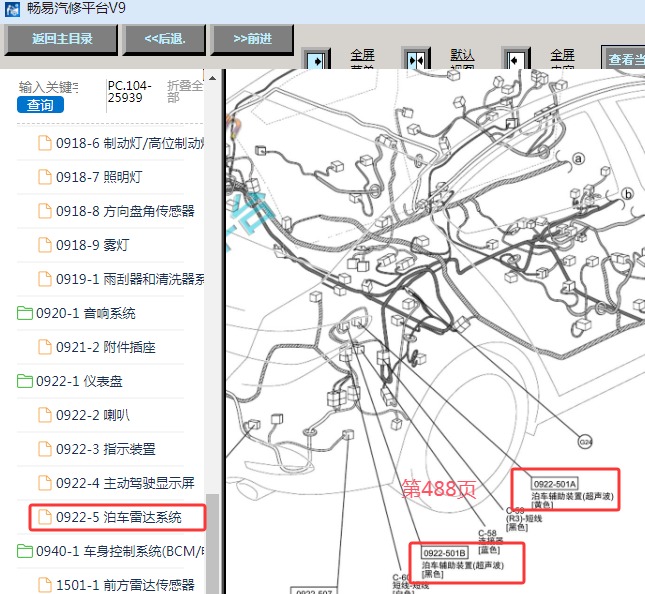Viewport: 645px width, 594px height.
Task: Open 0921-2 附件插座 item
Action: (106, 347)
